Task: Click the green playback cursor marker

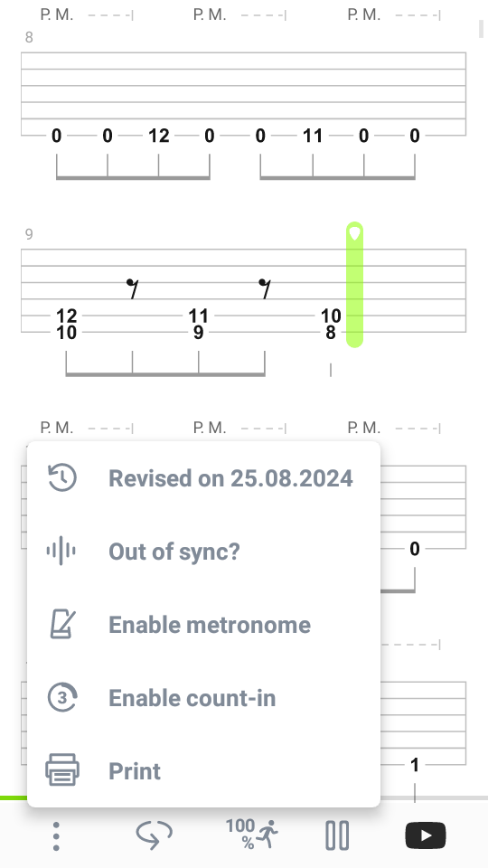Action: [x=354, y=285]
